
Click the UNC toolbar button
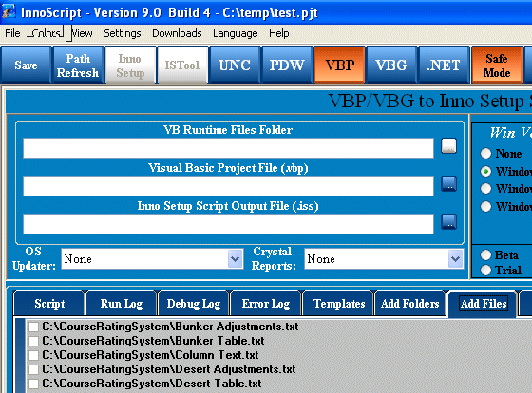click(x=235, y=65)
